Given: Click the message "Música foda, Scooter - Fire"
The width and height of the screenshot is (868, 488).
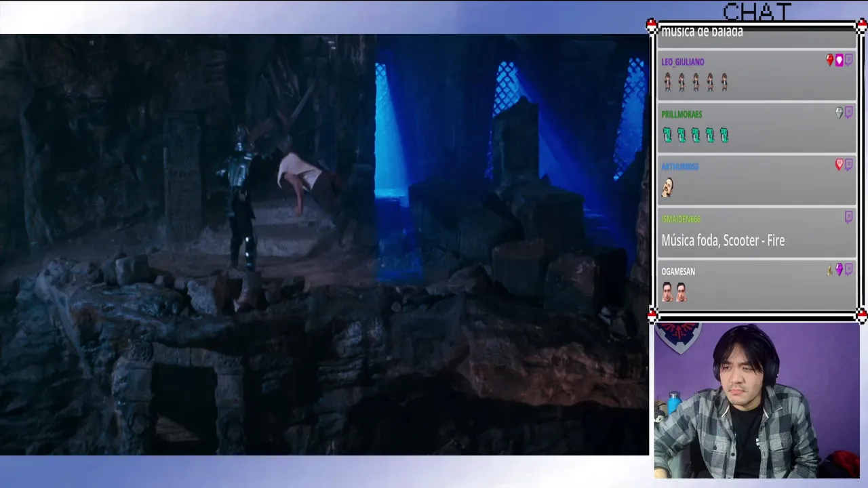Looking at the screenshot, I should [x=723, y=241].
